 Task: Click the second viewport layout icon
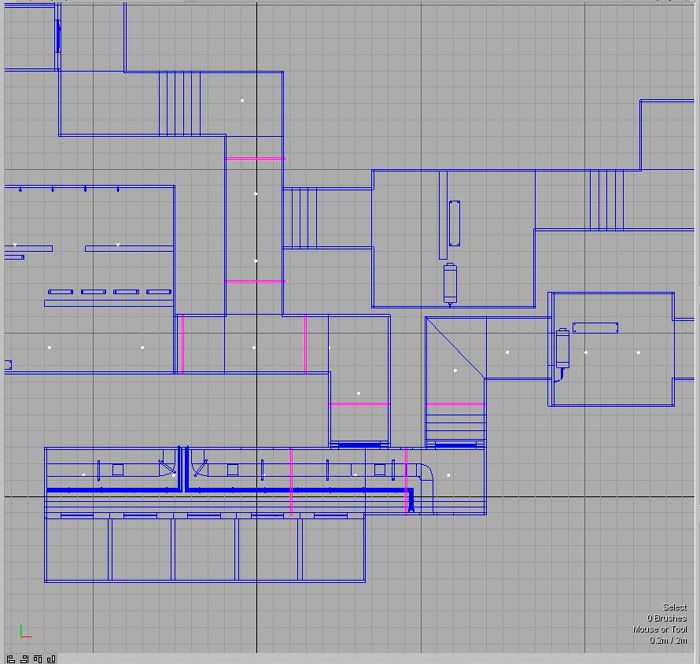(x=24, y=658)
